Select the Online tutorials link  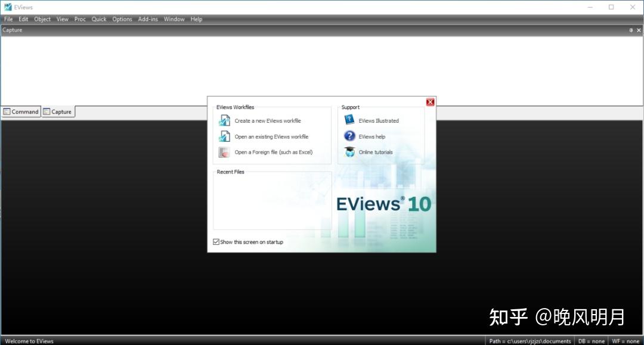click(x=376, y=152)
